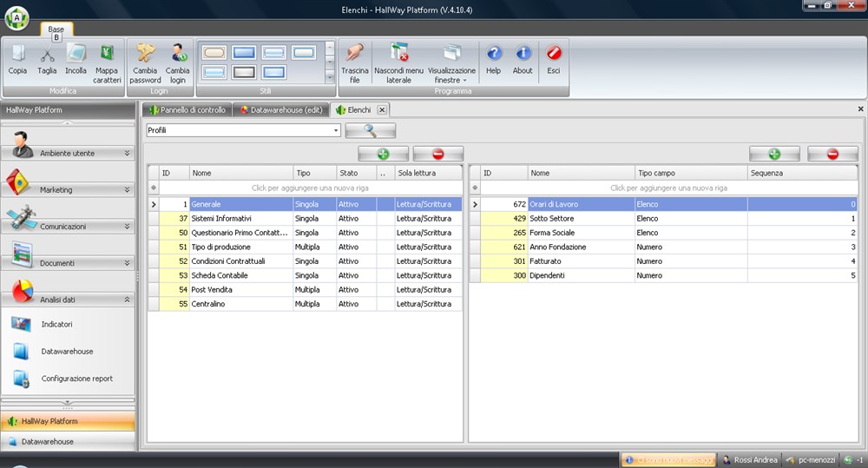Click Sola lettura column header
This screenshot has height=468, width=868.
point(428,173)
